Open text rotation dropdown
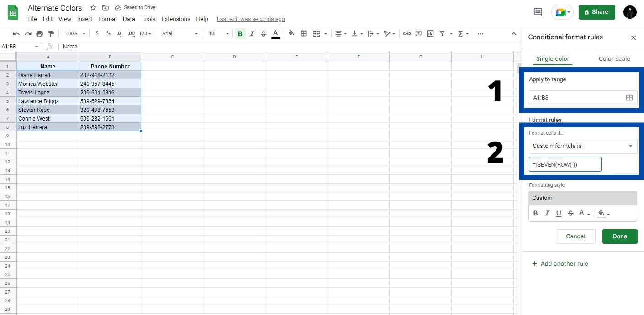This screenshot has height=315, width=644. click(x=390, y=33)
